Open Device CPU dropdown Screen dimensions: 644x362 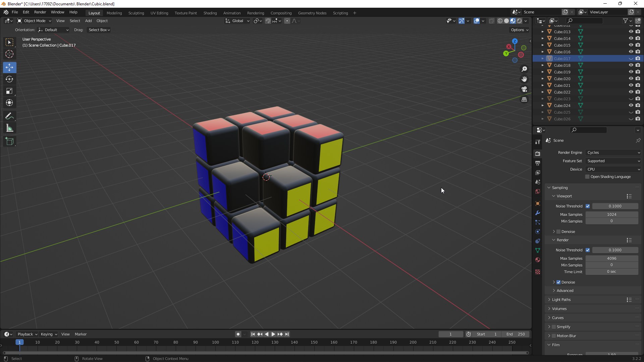[x=613, y=169]
